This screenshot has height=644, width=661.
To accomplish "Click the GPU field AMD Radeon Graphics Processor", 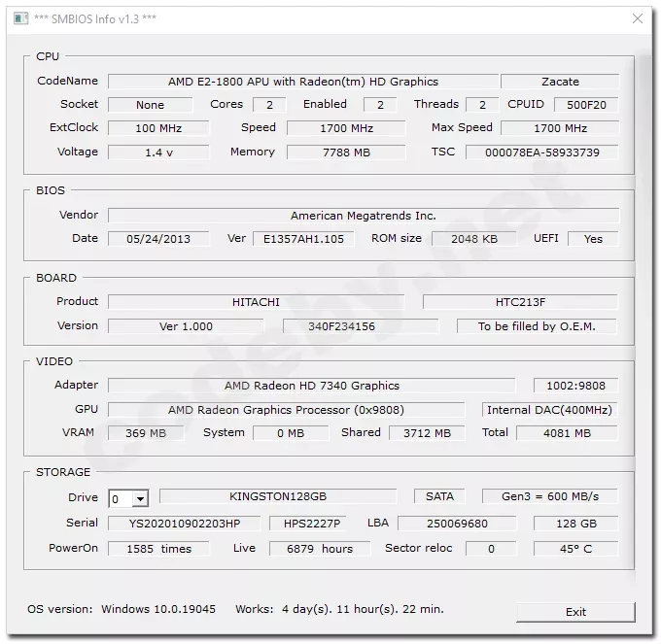I will click(x=286, y=410).
